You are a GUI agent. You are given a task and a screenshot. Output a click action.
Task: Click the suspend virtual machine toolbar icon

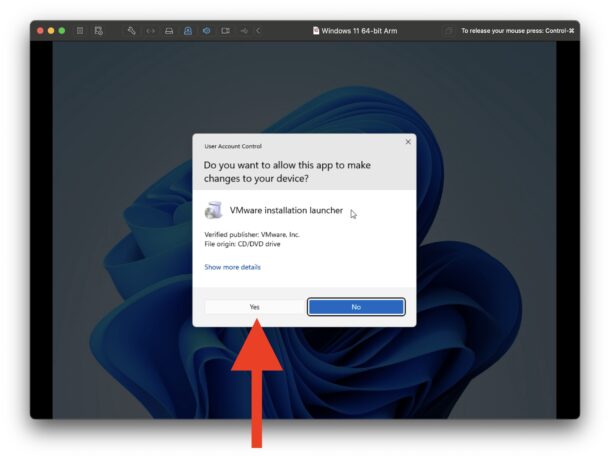tap(80, 31)
